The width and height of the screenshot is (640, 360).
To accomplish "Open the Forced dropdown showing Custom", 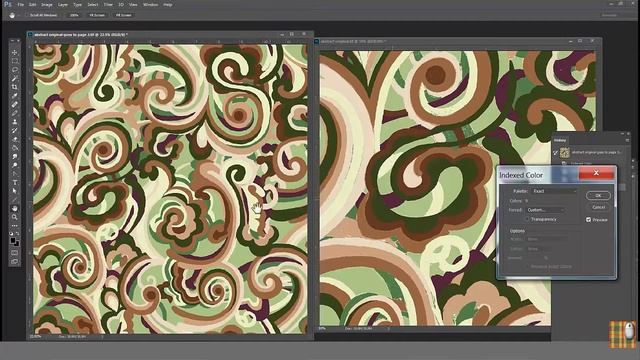I will [545, 210].
